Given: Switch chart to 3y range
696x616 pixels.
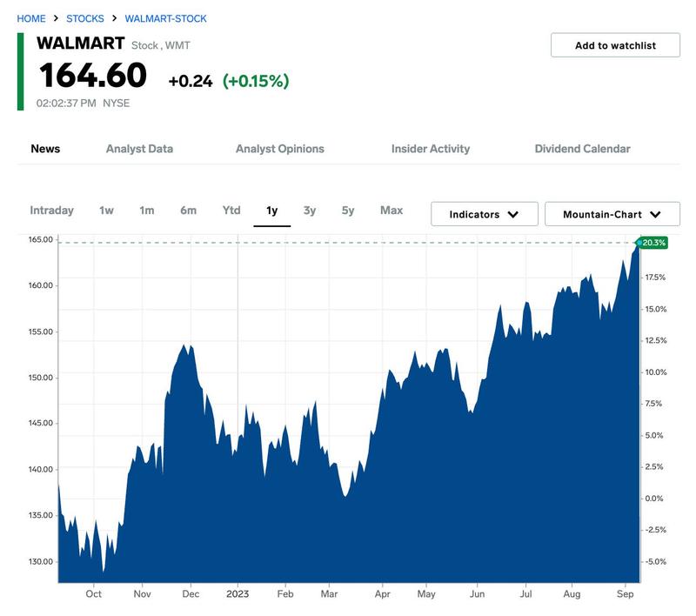Looking at the screenshot, I should pyautogui.click(x=310, y=211).
